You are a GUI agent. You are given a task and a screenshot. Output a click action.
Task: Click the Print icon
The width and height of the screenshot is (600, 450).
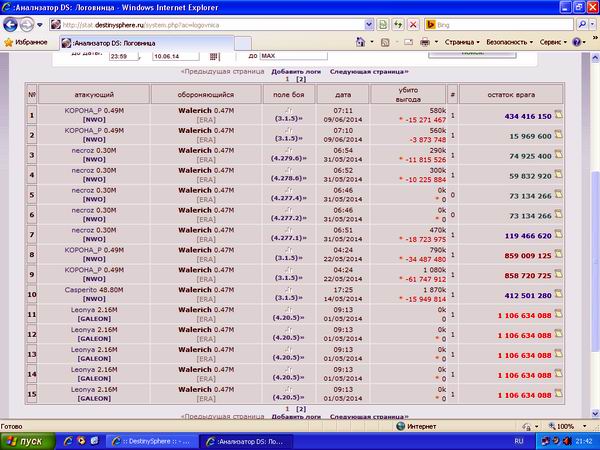pyautogui.click(x=425, y=42)
